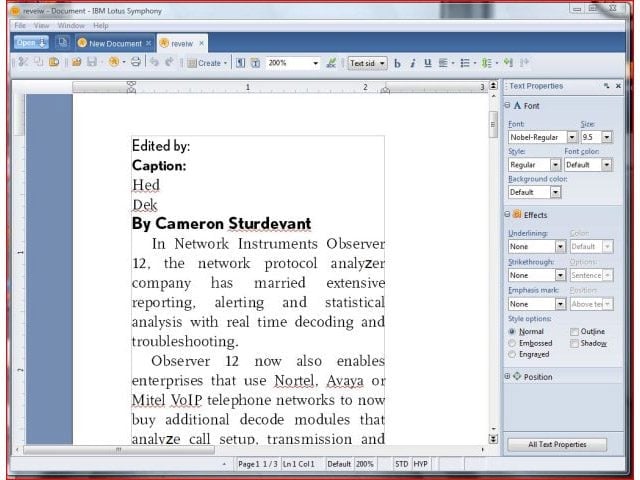The height and width of the screenshot is (480, 640).
Task: Click the Cut scissors icon
Action: click(x=23, y=62)
